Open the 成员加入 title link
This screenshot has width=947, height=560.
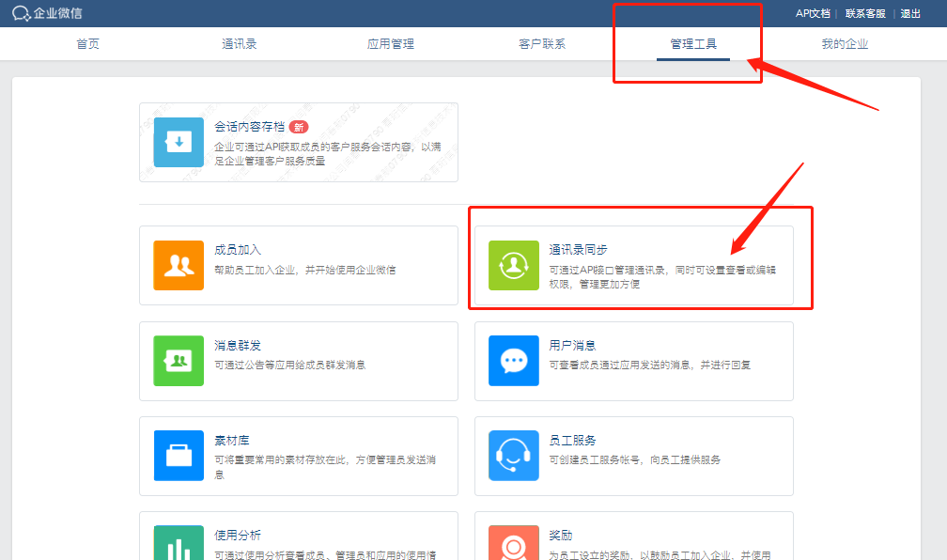(238, 250)
